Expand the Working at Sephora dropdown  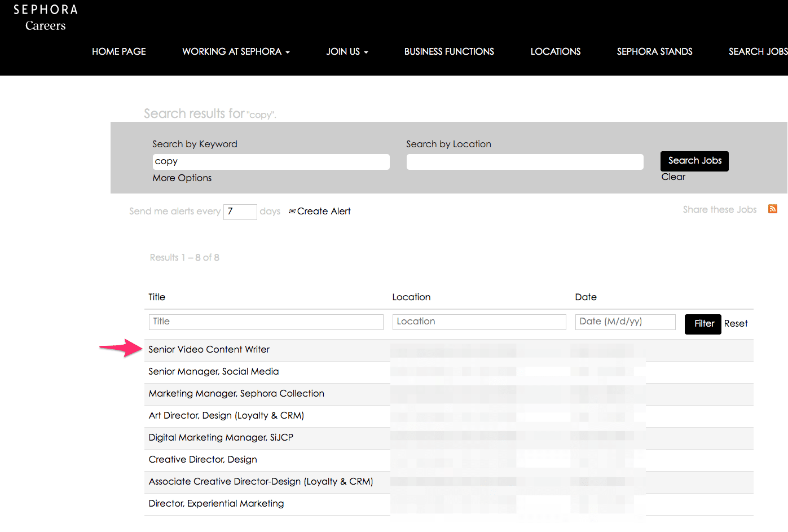click(x=236, y=52)
